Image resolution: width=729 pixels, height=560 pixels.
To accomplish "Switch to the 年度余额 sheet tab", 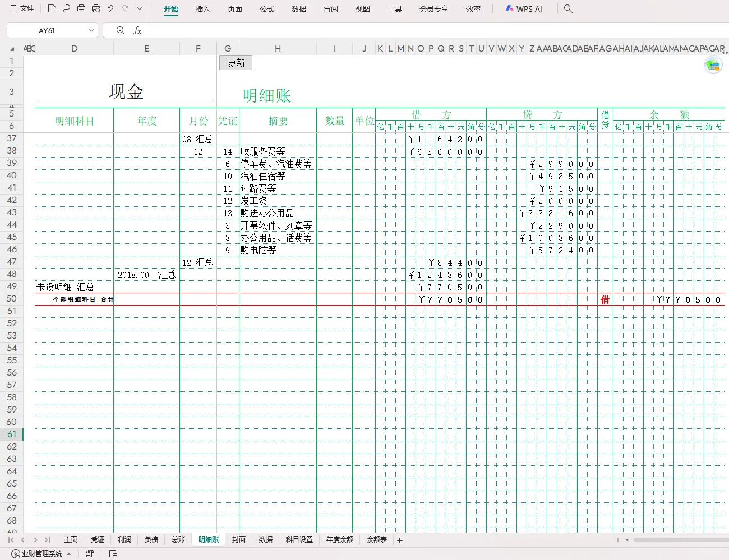I will point(340,540).
